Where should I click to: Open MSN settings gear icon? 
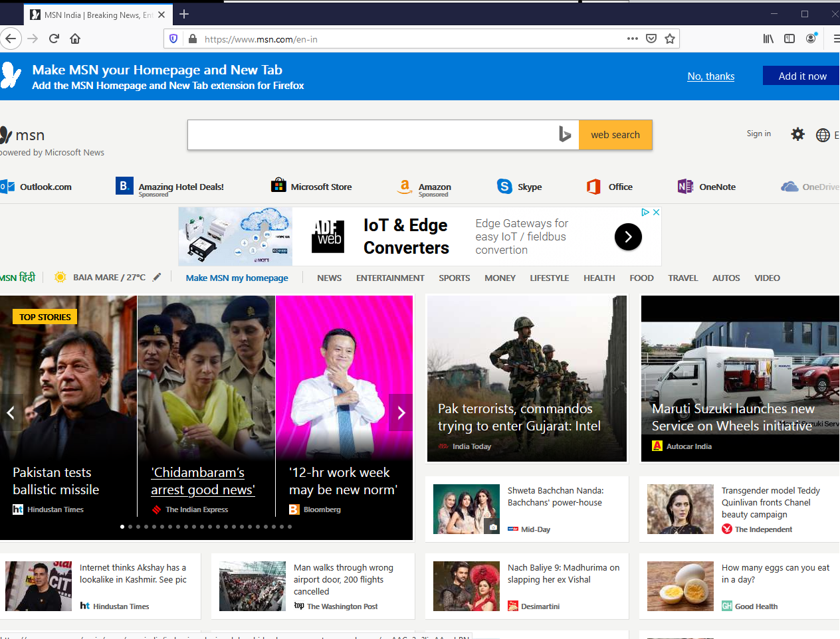coord(798,134)
